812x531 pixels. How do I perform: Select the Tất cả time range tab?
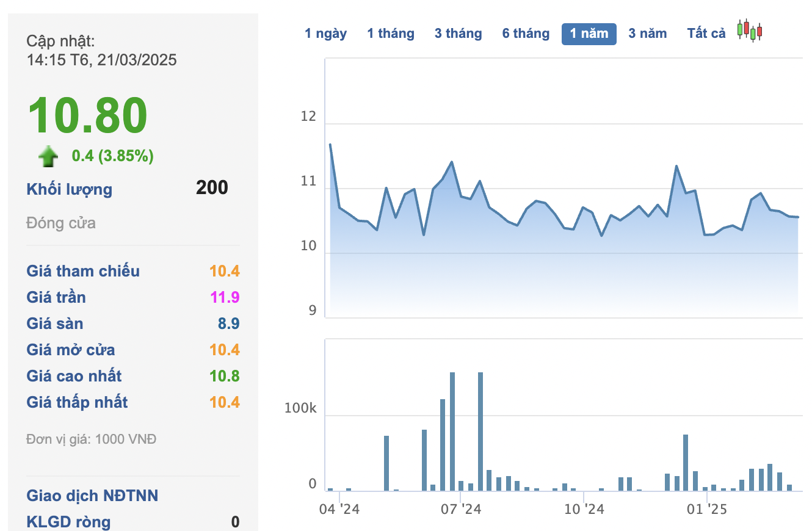[x=706, y=34]
